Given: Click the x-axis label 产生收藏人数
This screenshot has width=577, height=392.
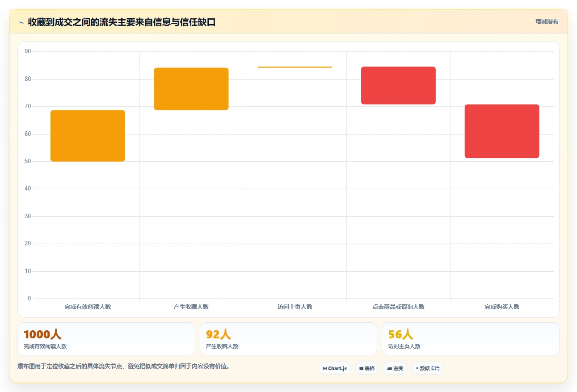Looking at the screenshot, I should 191,307.
